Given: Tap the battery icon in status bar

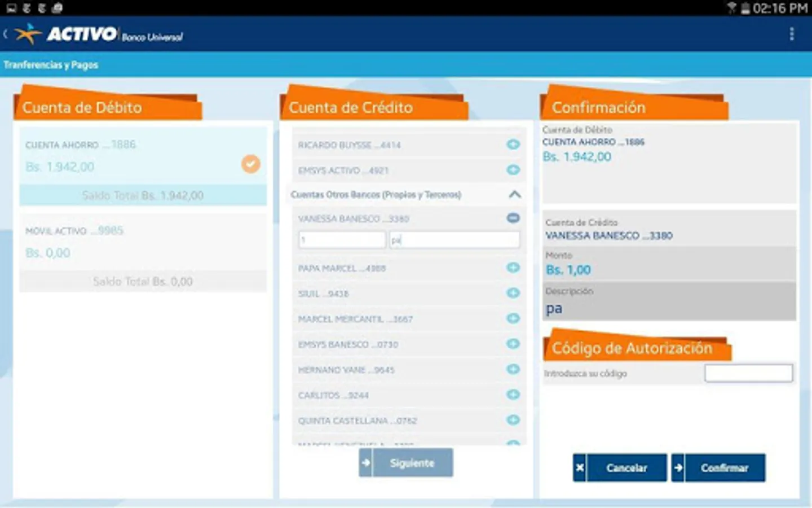Looking at the screenshot, I should [x=745, y=8].
